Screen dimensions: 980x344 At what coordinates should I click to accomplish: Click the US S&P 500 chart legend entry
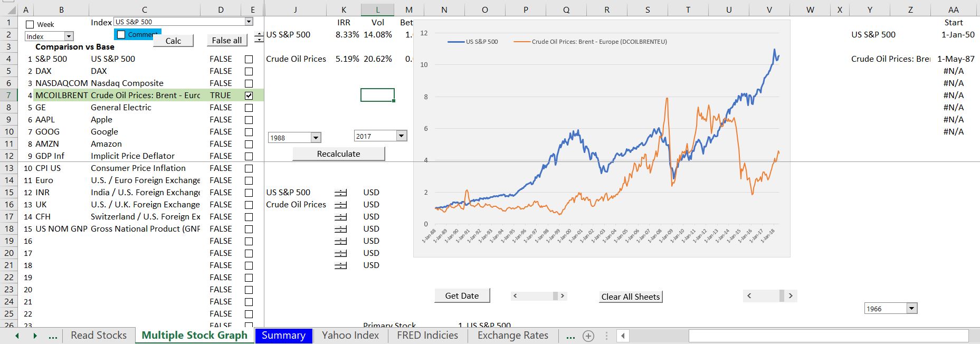tap(473, 42)
